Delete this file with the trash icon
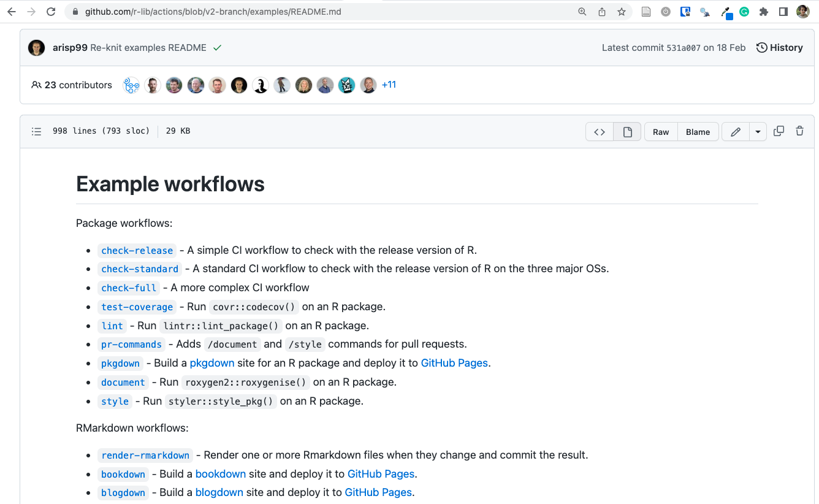The image size is (819, 504). [799, 131]
